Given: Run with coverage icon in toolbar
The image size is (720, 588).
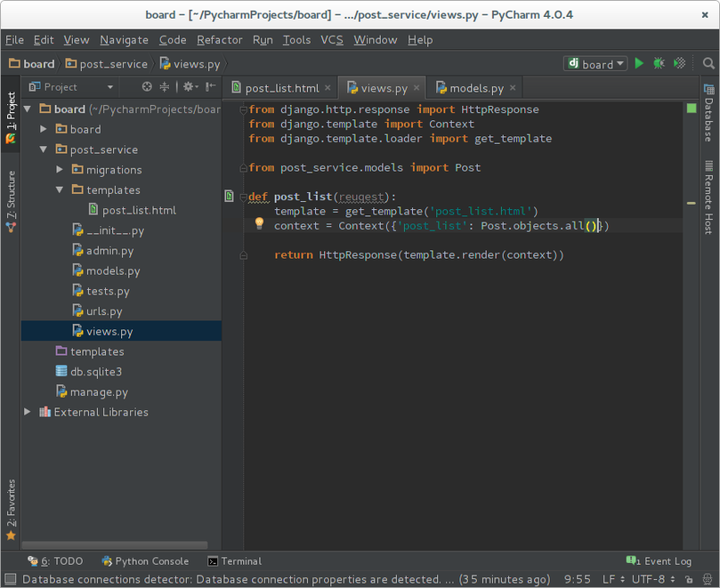Looking at the screenshot, I should (x=680, y=63).
